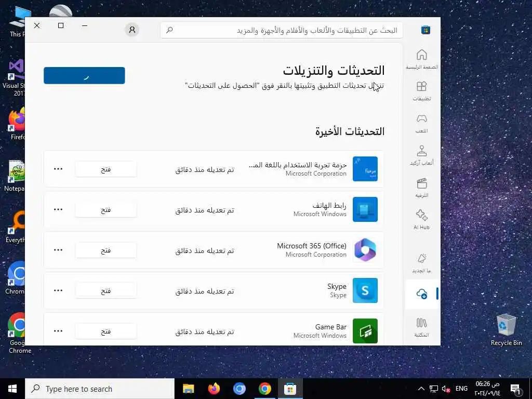The width and height of the screenshot is (532, 399).
Task: Open the Home page in the Store sidebar
Action: pyautogui.click(x=422, y=59)
